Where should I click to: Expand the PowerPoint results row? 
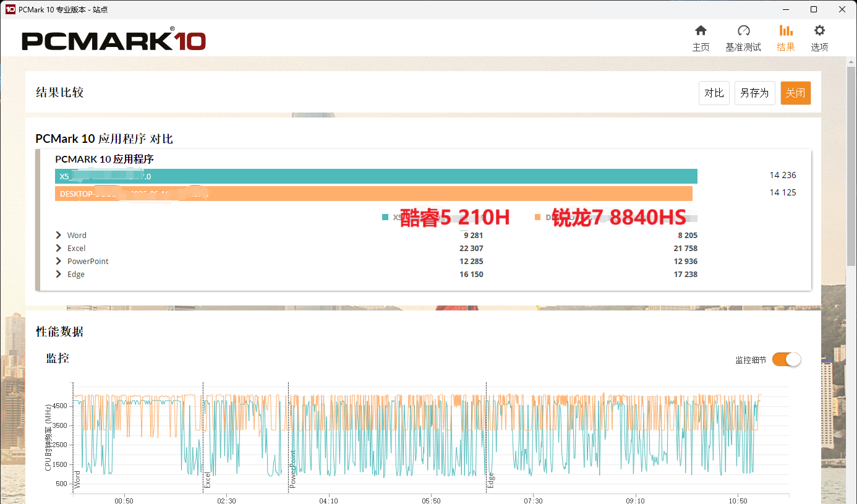[59, 261]
